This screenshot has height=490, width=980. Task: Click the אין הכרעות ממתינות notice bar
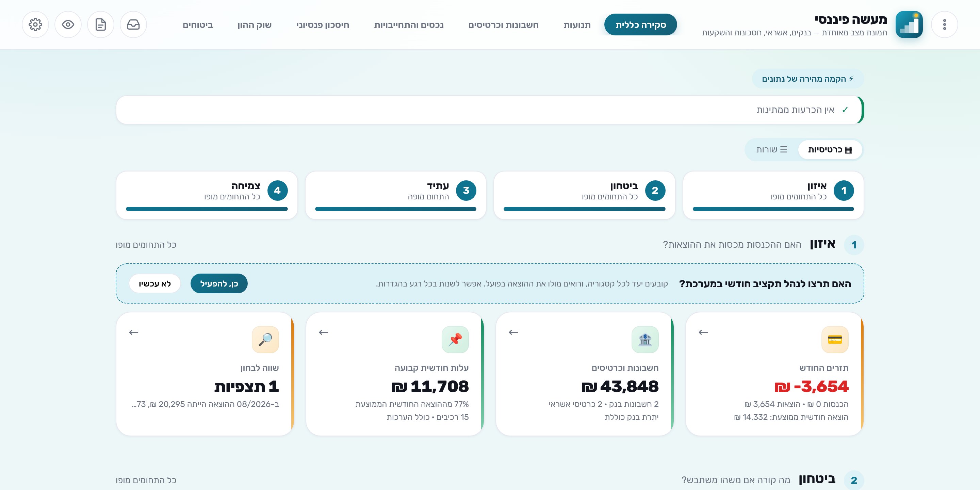(x=490, y=110)
